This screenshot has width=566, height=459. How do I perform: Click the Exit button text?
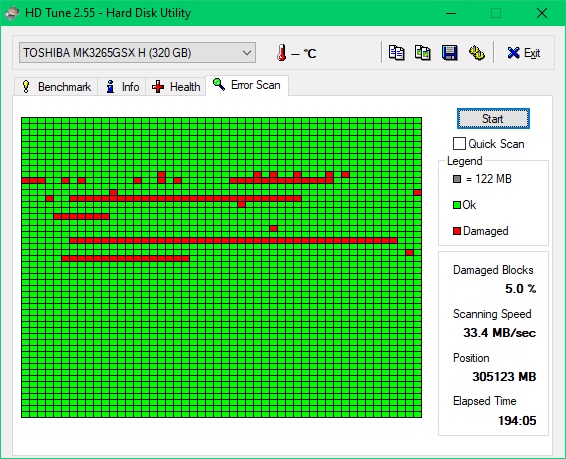[532, 53]
